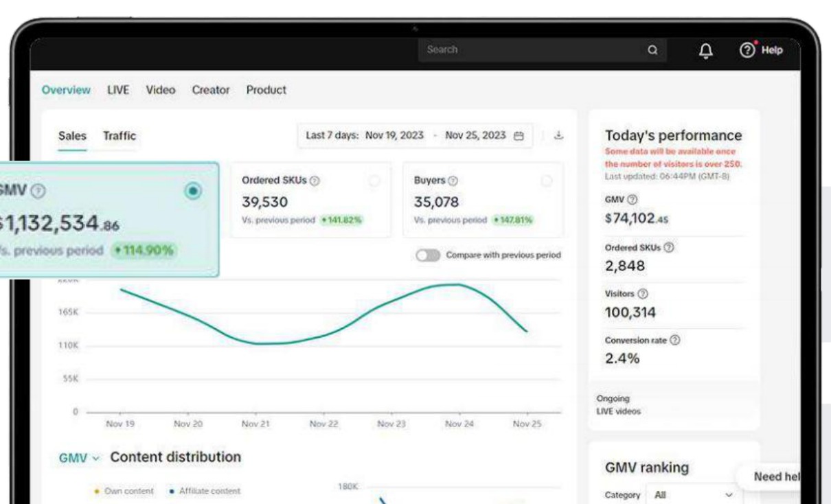The image size is (831, 504).
Task: Click the GMV ranking heading
Action: (647, 468)
